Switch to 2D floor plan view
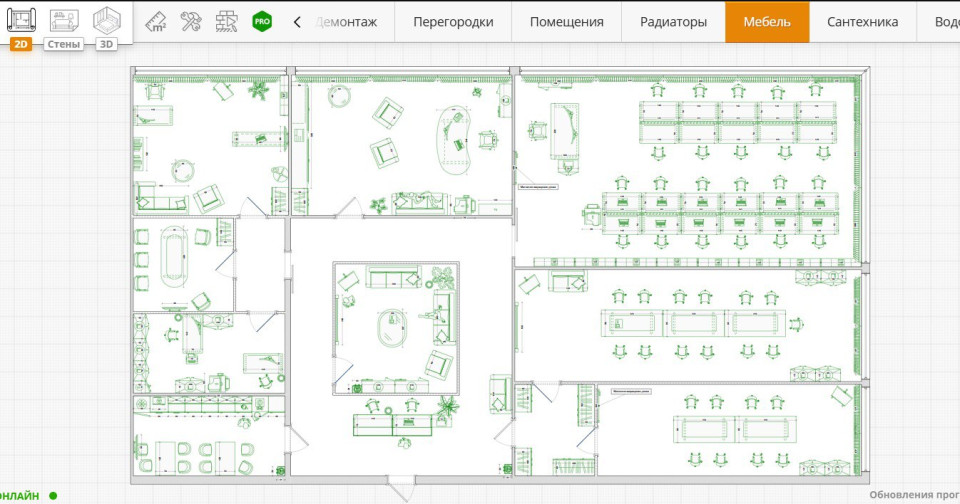Viewport: 960px width, 504px height. [21, 20]
